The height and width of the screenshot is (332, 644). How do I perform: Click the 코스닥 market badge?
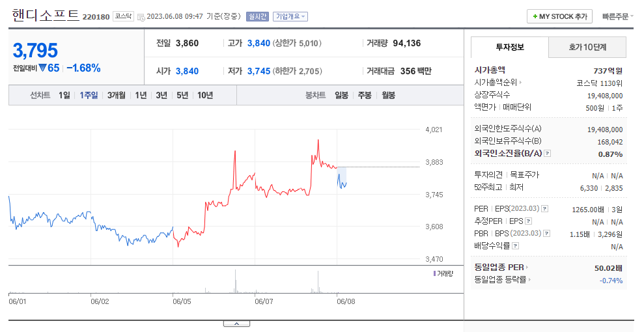click(123, 16)
